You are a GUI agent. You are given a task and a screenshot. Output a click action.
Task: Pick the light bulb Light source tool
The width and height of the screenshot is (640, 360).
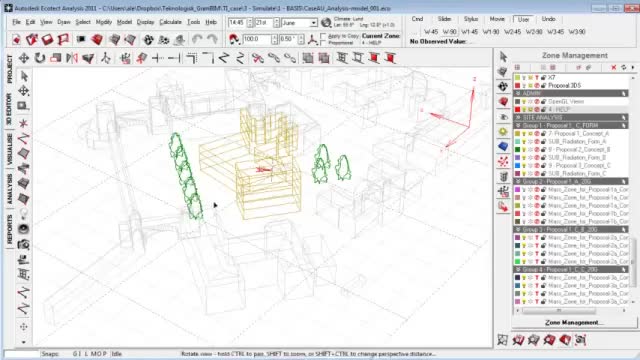click(24, 213)
